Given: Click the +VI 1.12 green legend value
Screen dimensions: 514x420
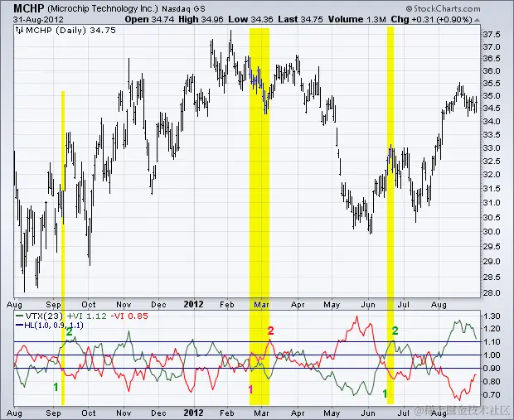Looking at the screenshot, I should [86, 316].
